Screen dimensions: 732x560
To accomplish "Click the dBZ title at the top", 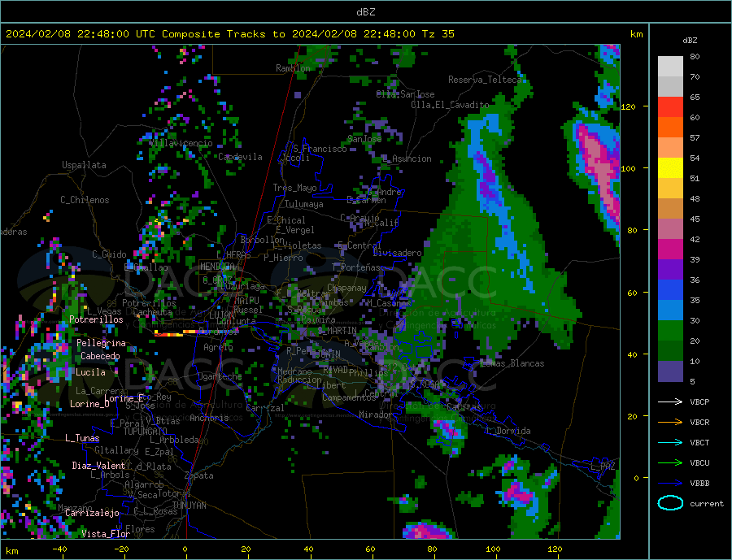I will coord(365,12).
